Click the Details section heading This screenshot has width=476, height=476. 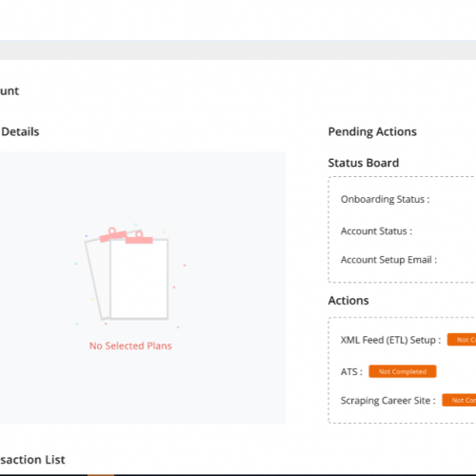(20, 131)
